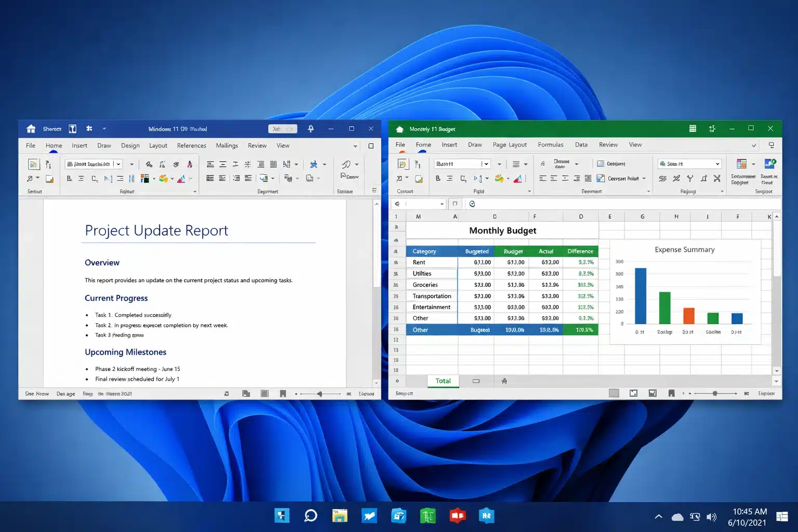Click the File menu in Word
The image size is (798, 532).
click(x=30, y=145)
